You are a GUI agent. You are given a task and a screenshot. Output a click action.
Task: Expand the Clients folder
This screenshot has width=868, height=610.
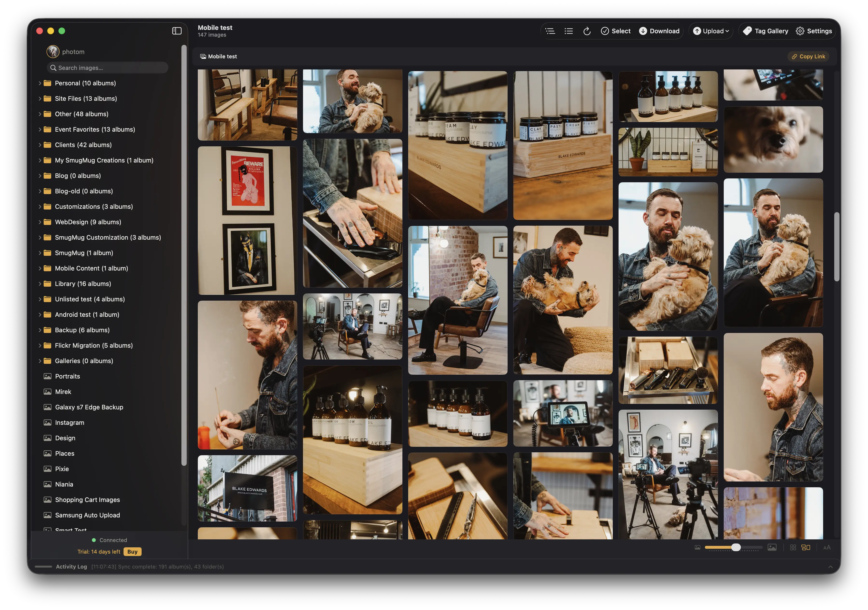[x=41, y=145]
